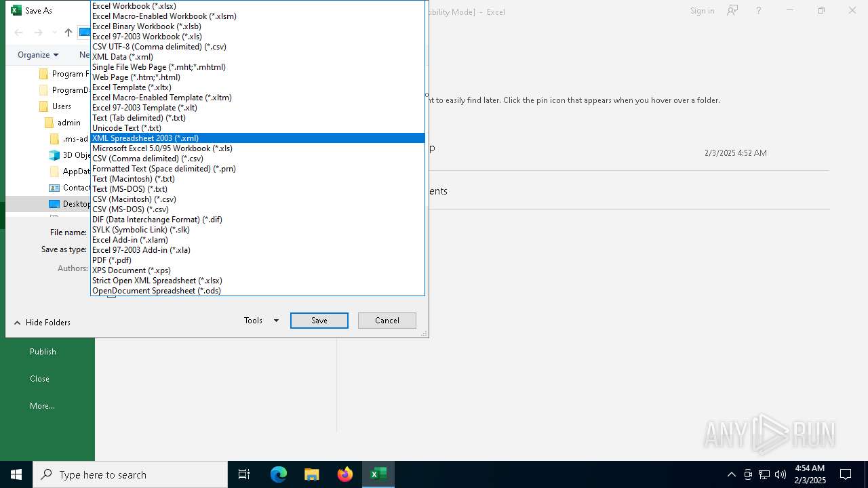Open the volume icon in system tray
The width and height of the screenshot is (868, 488).
tap(781, 474)
